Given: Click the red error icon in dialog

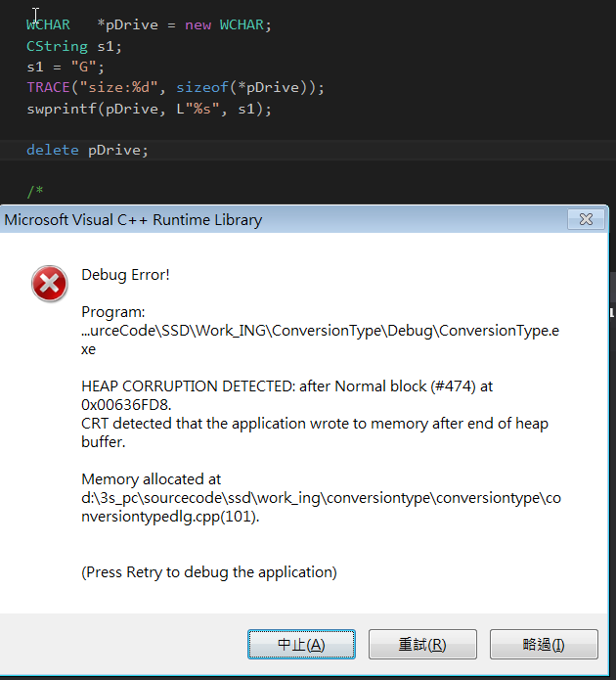Looking at the screenshot, I should tap(50, 284).
